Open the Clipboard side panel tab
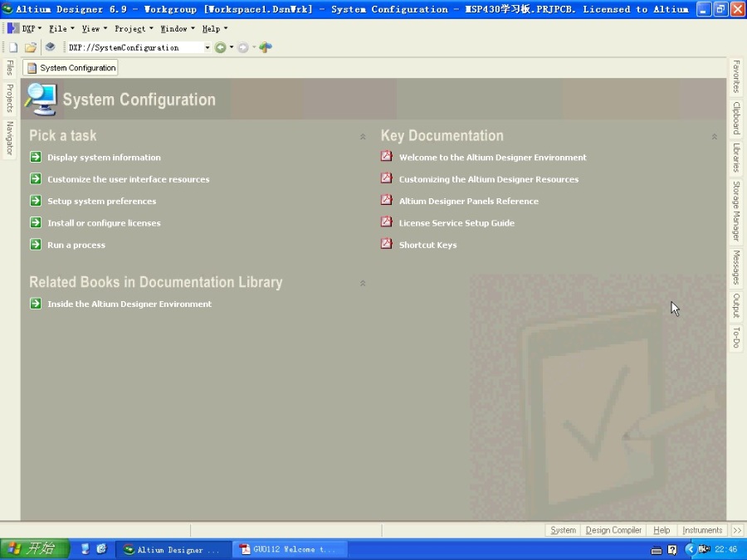The width and height of the screenshot is (747, 560). tap(736, 118)
